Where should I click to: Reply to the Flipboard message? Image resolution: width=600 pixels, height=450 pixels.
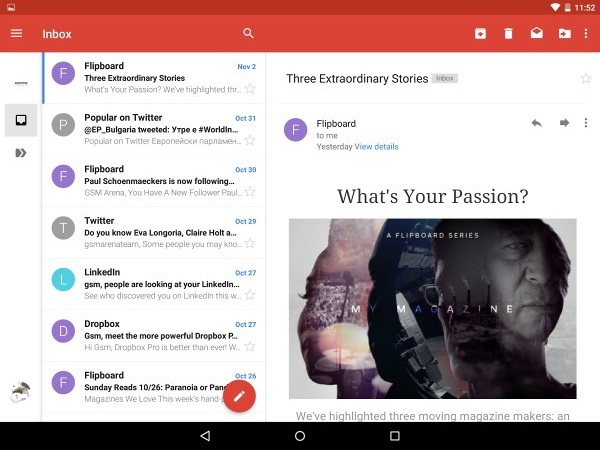tap(536, 123)
